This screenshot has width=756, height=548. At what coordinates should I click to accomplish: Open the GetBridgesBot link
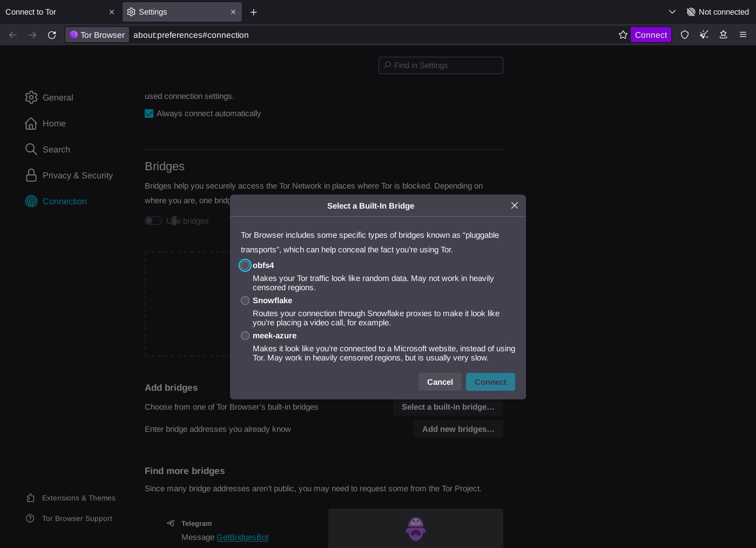coord(242,537)
